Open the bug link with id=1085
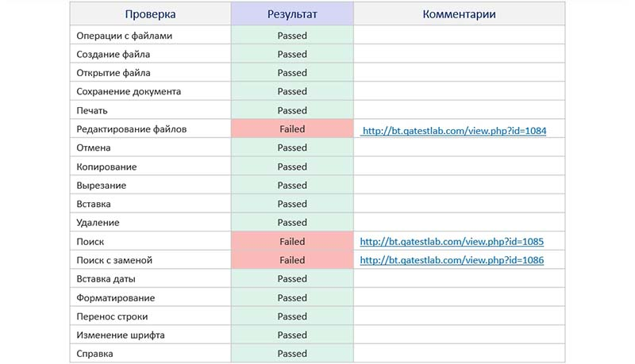This screenshot has width=635, height=364. tap(452, 241)
